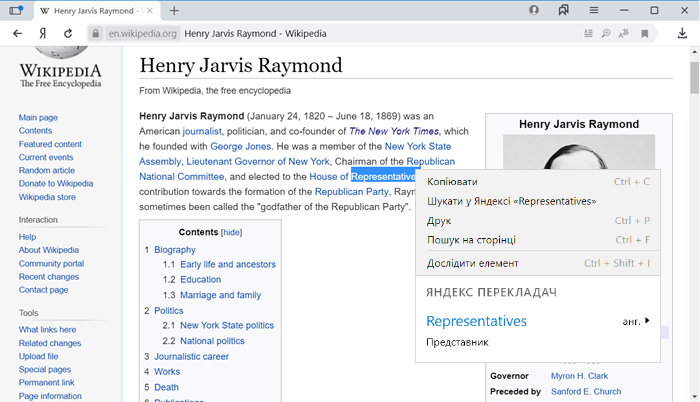Open the 'Help' sidebar link
This screenshot has height=402, width=700.
(x=27, y=237)
